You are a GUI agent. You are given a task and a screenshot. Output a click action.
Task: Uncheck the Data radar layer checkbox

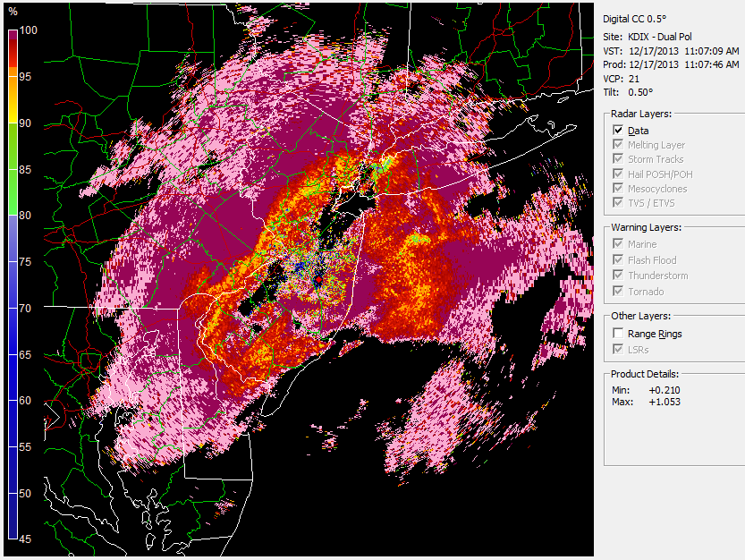click(x=618, y=131)
